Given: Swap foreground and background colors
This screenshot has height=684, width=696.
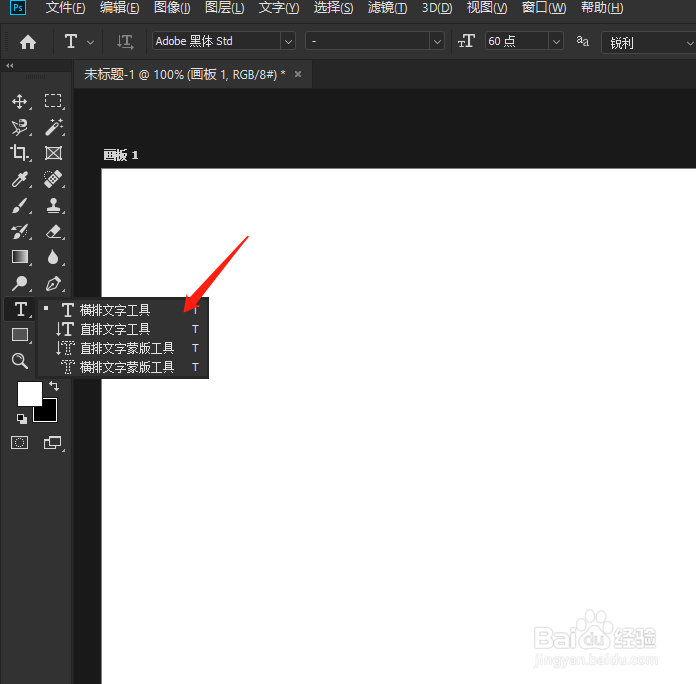Looking at the screenshot, I should point(54,386).
